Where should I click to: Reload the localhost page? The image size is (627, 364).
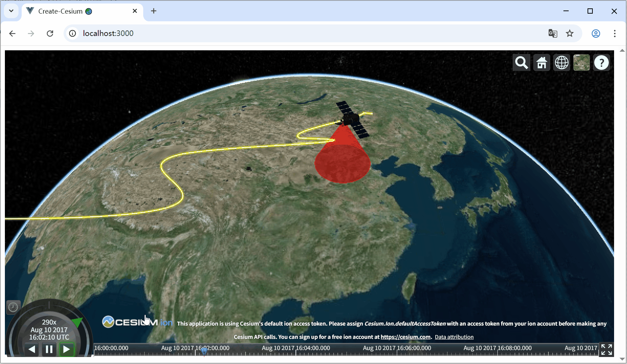[x=50, y=34]
